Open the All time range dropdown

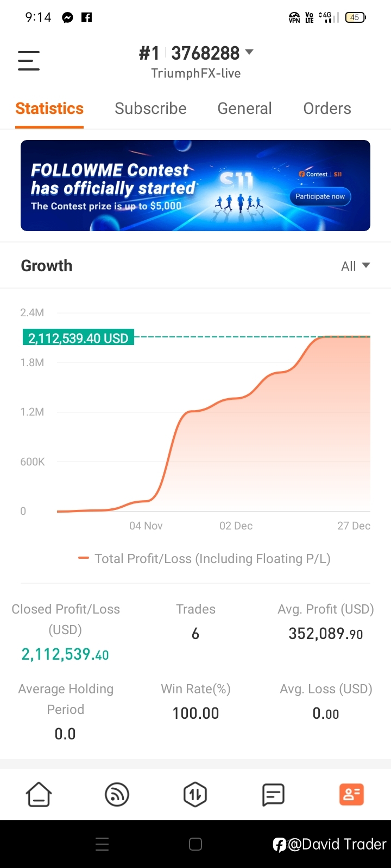click(x=356, y=266)
